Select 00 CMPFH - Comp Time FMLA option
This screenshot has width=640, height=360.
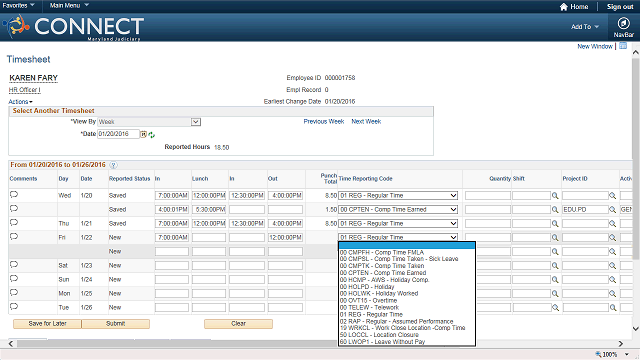tap(407, 252)
